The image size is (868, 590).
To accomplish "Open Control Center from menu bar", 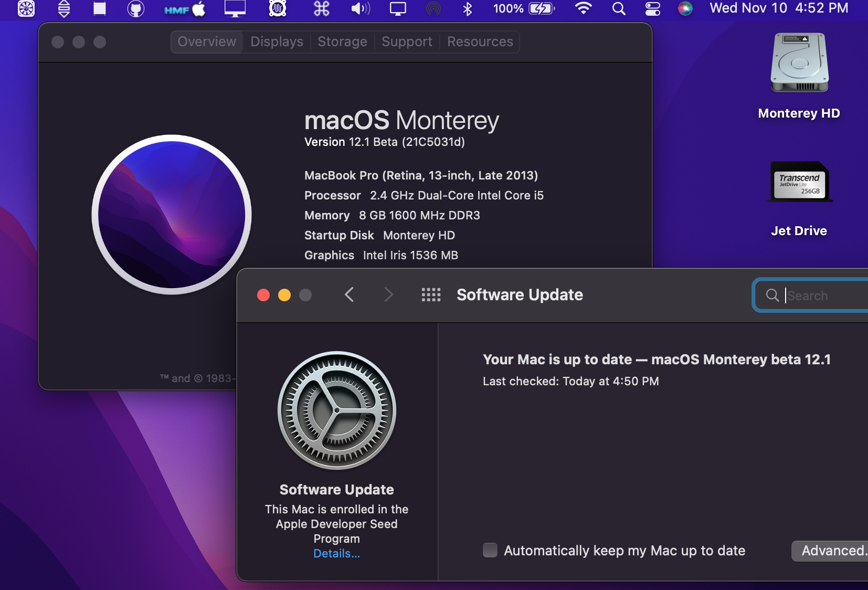I will [652, 8].
